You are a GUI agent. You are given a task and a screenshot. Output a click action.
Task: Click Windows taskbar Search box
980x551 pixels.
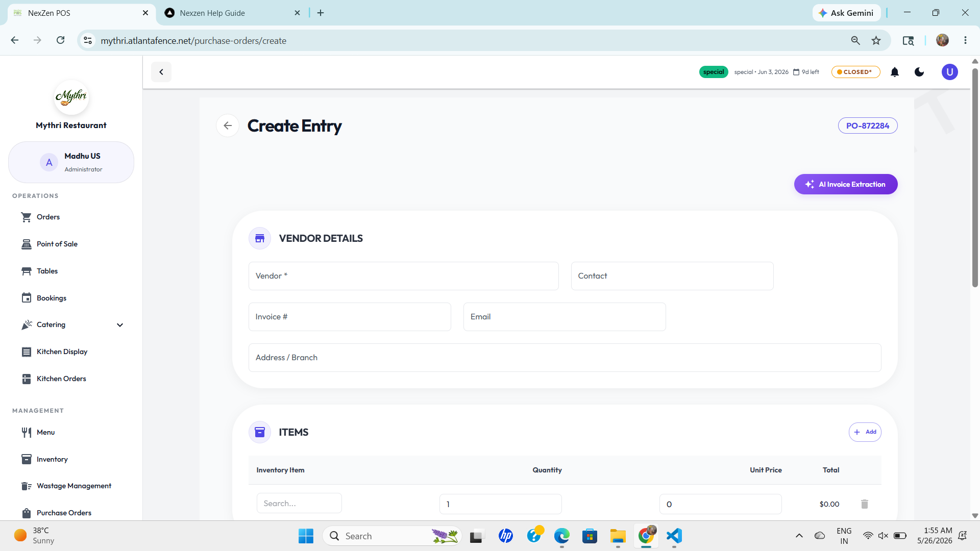click(x=392, y=536)
